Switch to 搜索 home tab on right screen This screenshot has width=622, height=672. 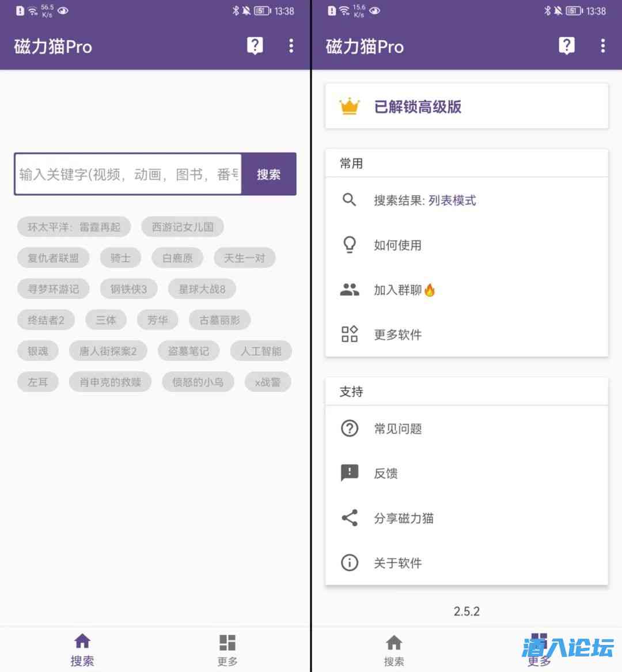pyautogui.click(x=394, y=650)
